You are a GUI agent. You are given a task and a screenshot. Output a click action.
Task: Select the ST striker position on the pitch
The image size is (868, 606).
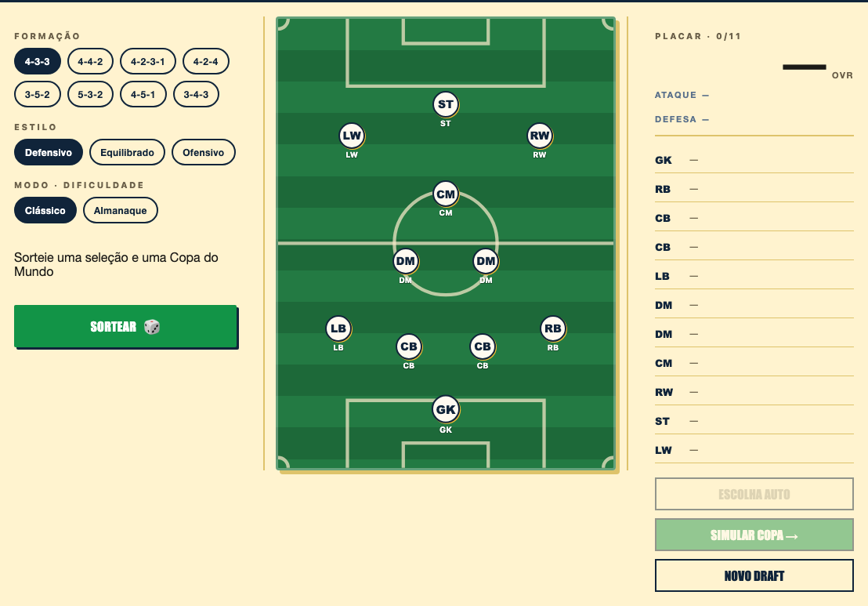446,104
